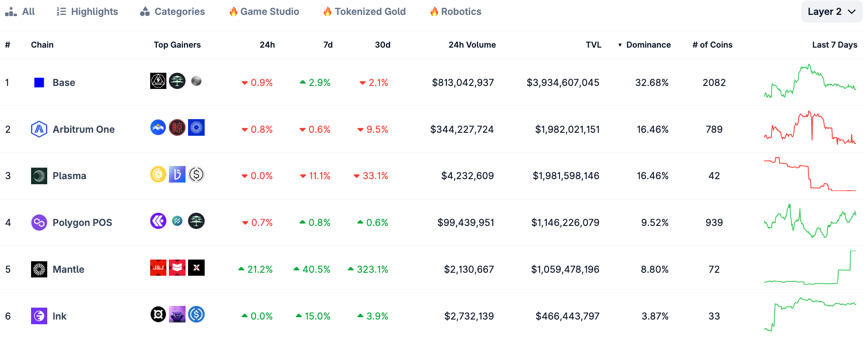Viewport: 868px width, 337px height.
Task: Sort table by TVL column header
Action: pos(593,45)
